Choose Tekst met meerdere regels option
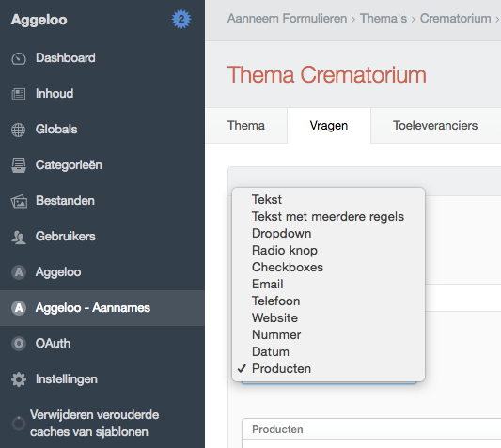 [328, 216]
